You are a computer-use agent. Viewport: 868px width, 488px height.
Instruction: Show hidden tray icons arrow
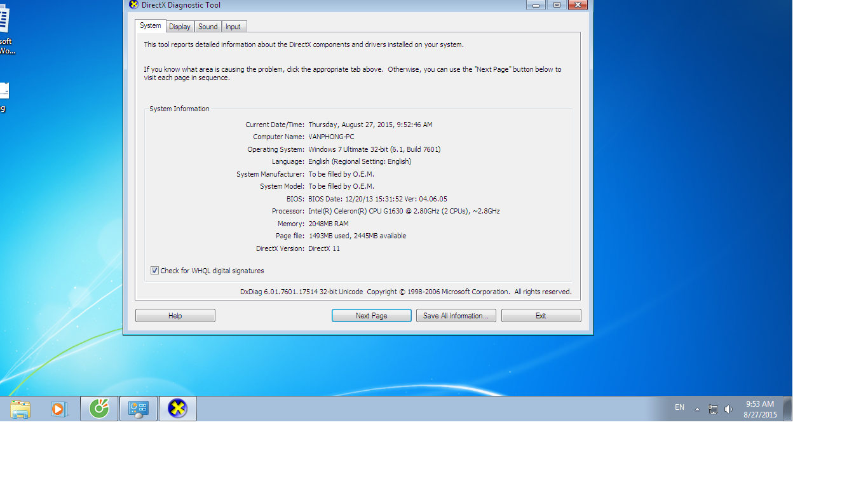point(697,409)
